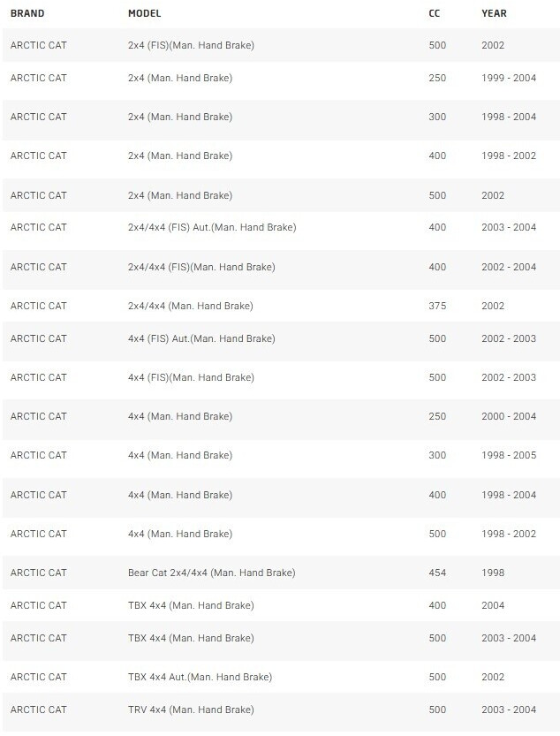Viewport: 560px width, 736px height.
Task: Click the YEAR column header
Action: [x=494, y=13]
